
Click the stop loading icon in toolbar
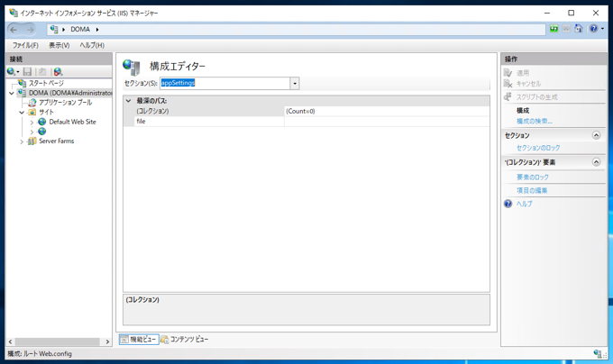tap(566, 29)
